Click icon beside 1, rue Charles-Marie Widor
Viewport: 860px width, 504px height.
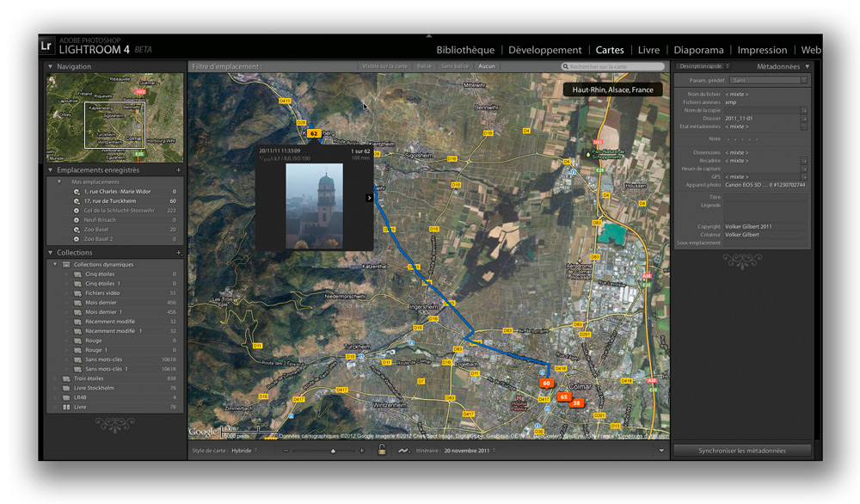(x=77, y=192)
